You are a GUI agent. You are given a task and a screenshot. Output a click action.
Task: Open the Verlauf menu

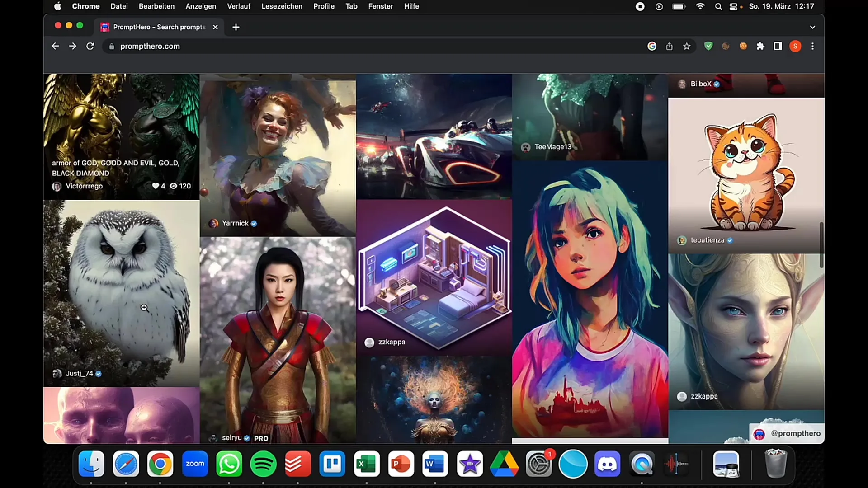238,6
